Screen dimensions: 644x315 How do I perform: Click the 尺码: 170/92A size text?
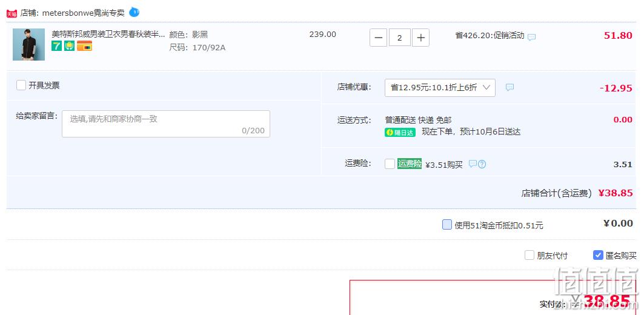(x=198, y=48)
